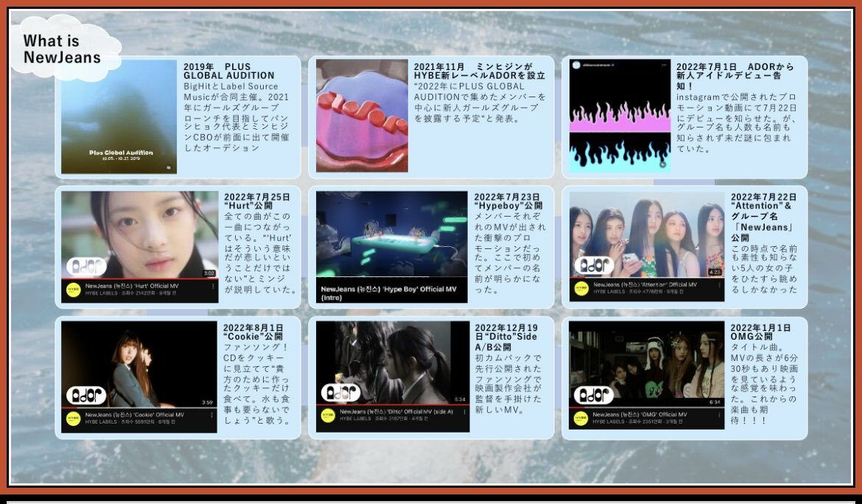Open the pink ADOR label logo image
Viewport: 862px width, 504px height.
coord(362,116)
